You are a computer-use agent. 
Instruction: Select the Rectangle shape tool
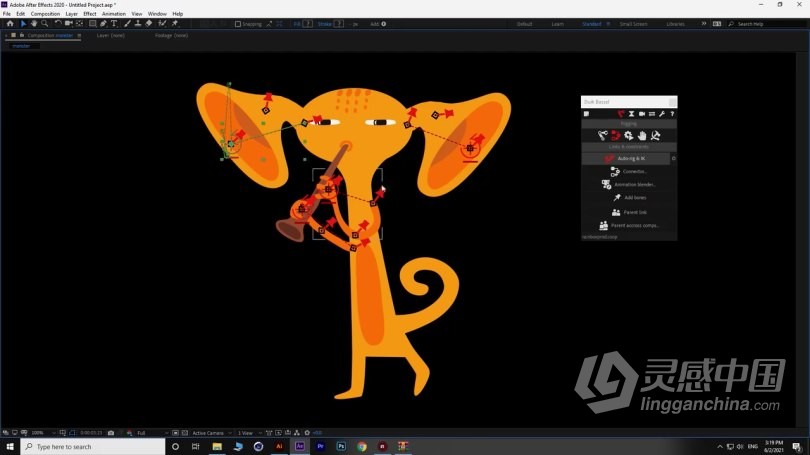[92, 24]
